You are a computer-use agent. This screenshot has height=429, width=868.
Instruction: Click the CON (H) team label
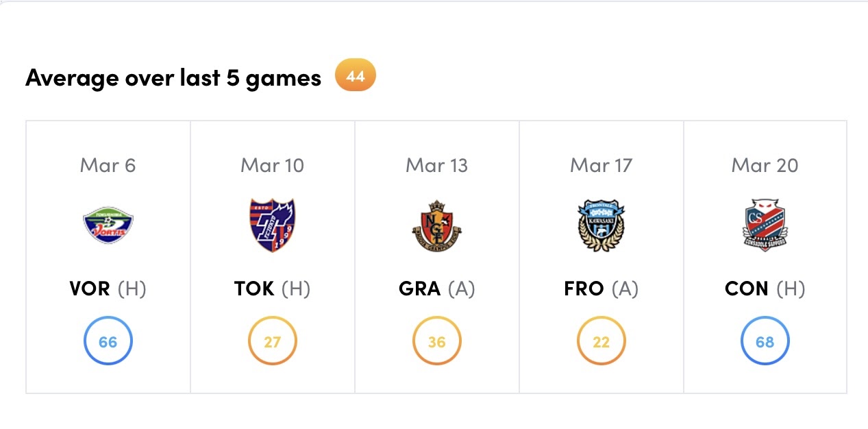tap(765, 289)
